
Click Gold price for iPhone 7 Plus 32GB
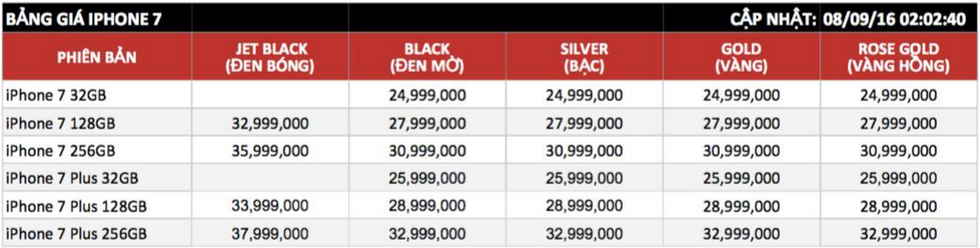[741, 178]
